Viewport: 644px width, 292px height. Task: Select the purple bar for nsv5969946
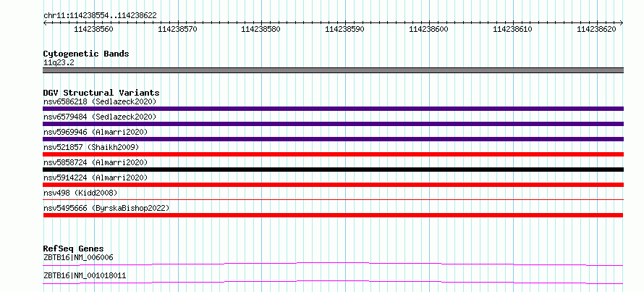click(333, 139)
